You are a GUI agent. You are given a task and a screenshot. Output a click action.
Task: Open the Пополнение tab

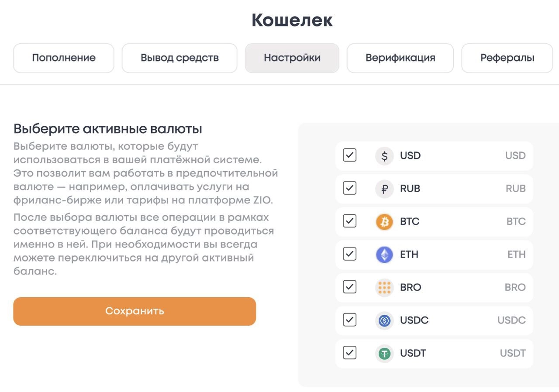click(64, 58)
